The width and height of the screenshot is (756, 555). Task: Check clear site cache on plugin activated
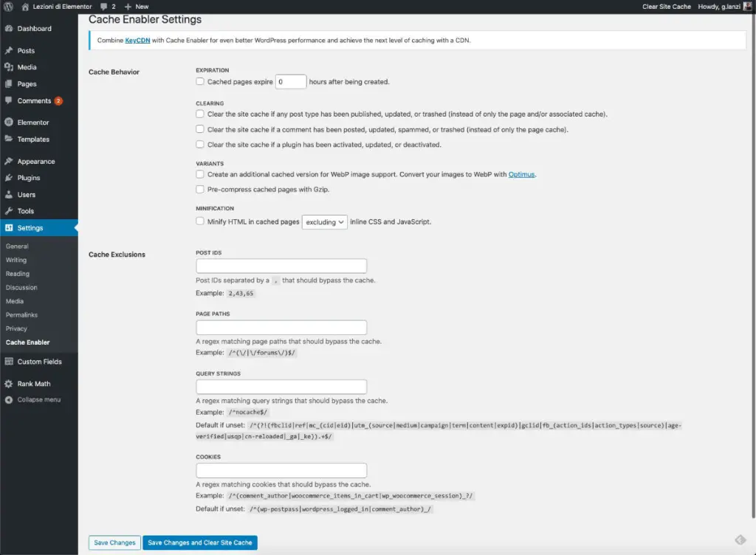tap(200, 144)
